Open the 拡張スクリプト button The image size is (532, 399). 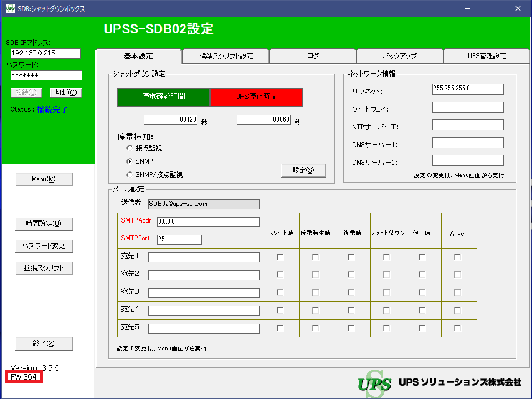44,268
